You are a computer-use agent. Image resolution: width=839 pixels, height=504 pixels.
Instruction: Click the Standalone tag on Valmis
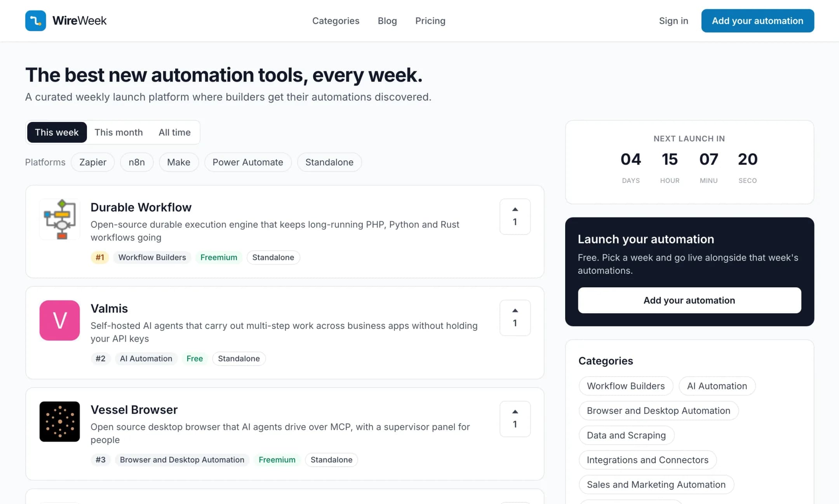coord(239,358)
